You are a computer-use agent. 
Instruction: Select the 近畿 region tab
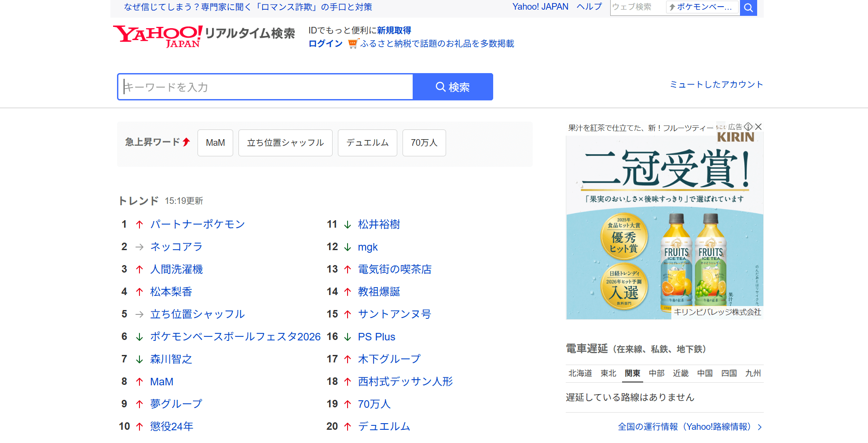coord(681,373)
